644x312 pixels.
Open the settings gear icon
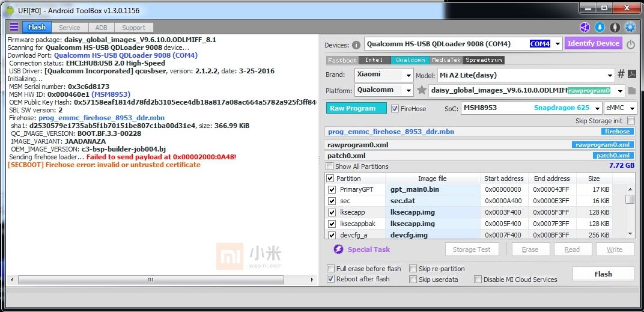(630, 28)
